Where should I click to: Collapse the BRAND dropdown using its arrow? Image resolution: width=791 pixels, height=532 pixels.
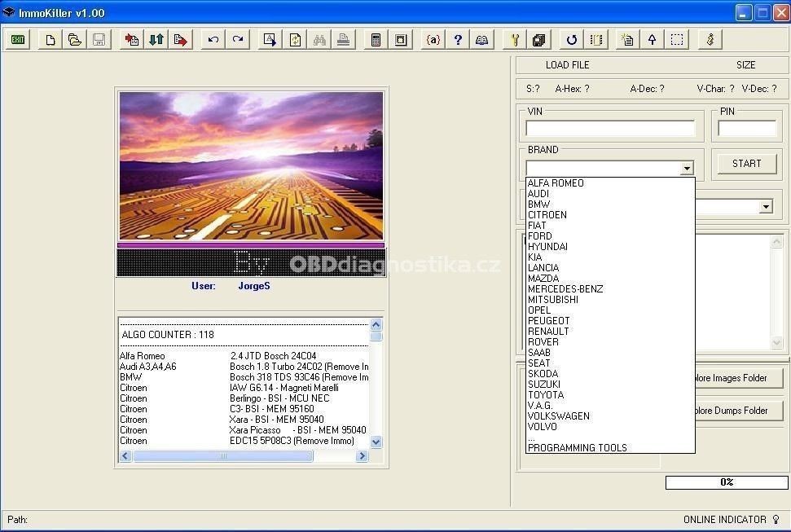pos(687,169)
